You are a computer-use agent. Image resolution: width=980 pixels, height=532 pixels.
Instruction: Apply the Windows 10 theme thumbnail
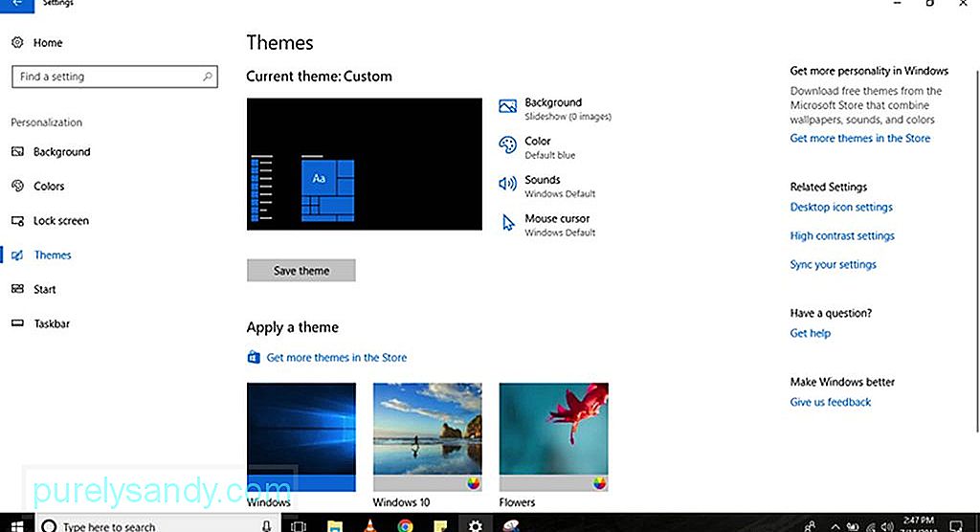pyautogui.click(x=428, y=437)
